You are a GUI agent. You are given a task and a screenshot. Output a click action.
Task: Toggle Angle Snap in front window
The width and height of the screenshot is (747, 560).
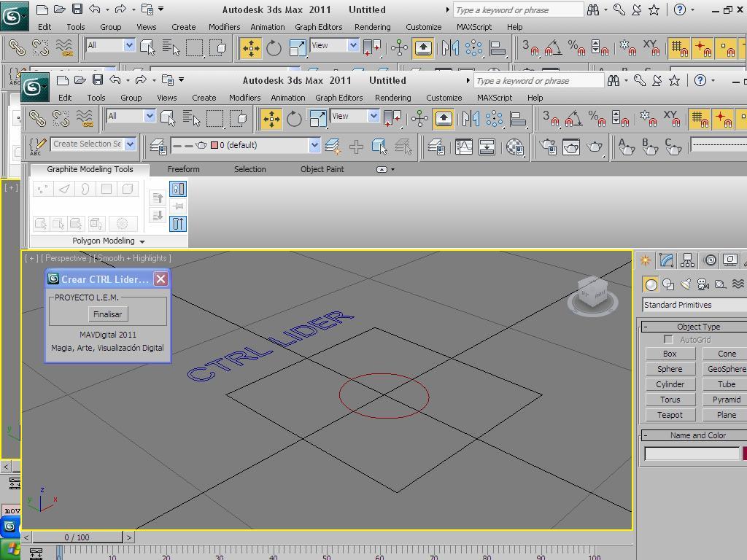click(573, 119)
